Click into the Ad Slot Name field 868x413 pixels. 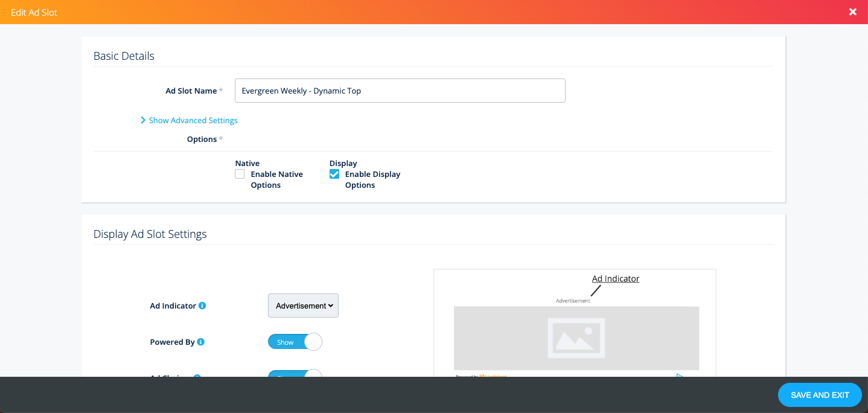click(400, 91)
